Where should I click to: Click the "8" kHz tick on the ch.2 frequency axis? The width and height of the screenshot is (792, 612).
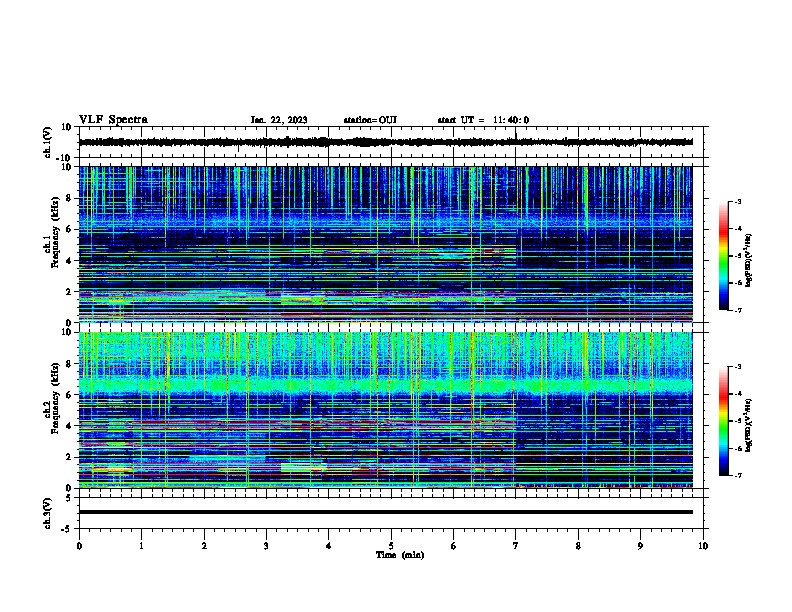point(69,364)
